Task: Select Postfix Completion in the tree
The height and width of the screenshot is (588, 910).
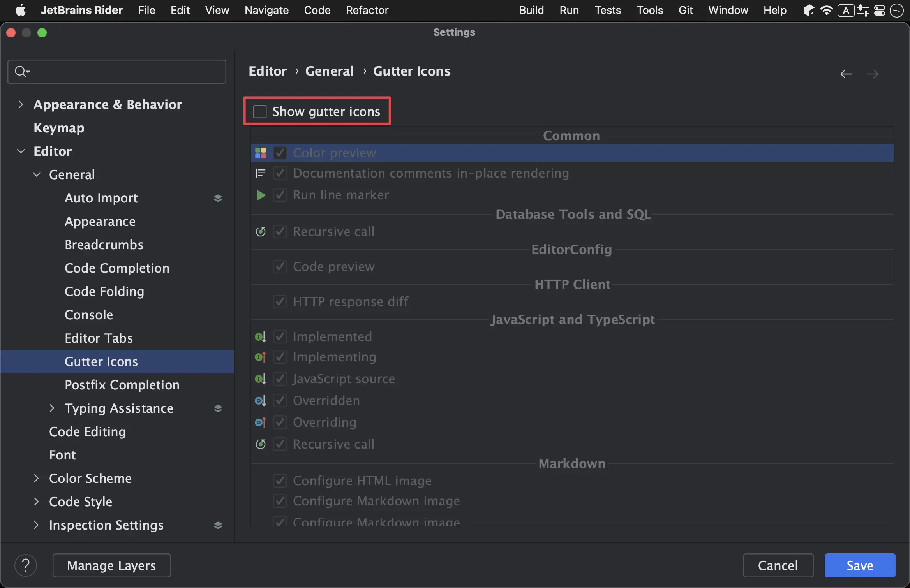Action: pos(122,385)
